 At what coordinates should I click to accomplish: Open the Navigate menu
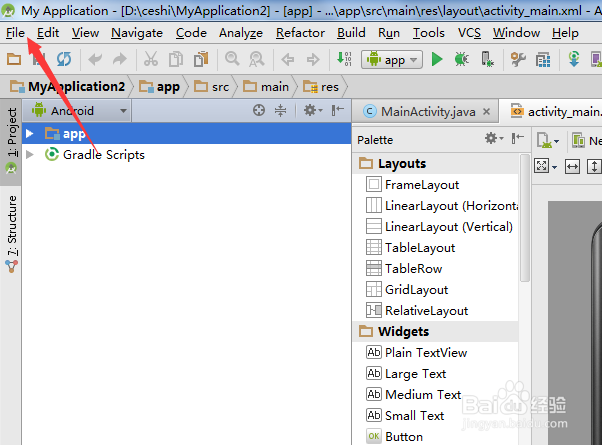click(x=137, y=33)
